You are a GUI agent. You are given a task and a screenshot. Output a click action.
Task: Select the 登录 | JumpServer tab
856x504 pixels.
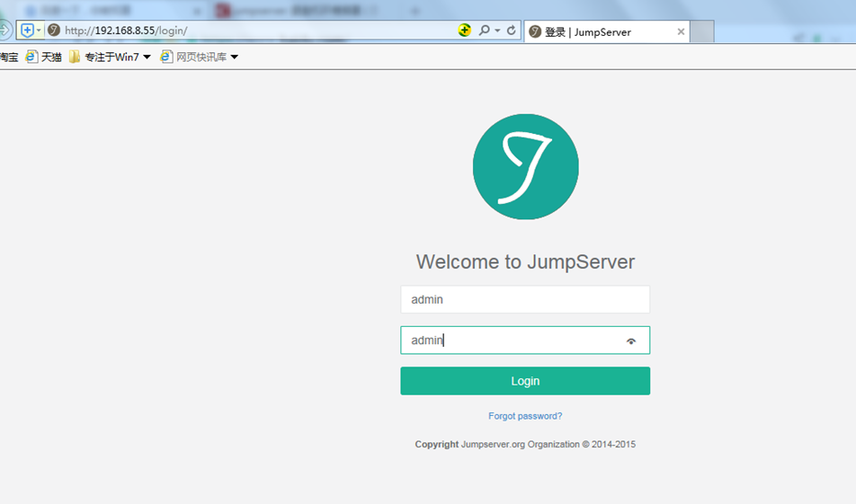607,32
